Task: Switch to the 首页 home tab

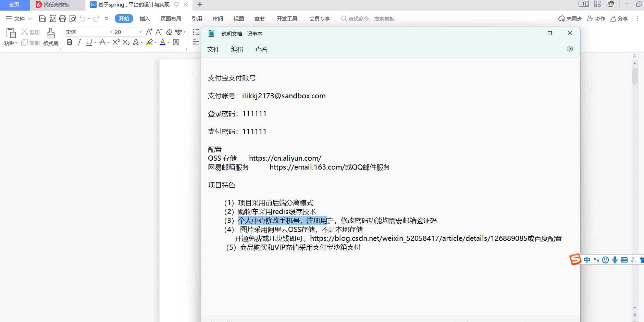Action: 14,5
